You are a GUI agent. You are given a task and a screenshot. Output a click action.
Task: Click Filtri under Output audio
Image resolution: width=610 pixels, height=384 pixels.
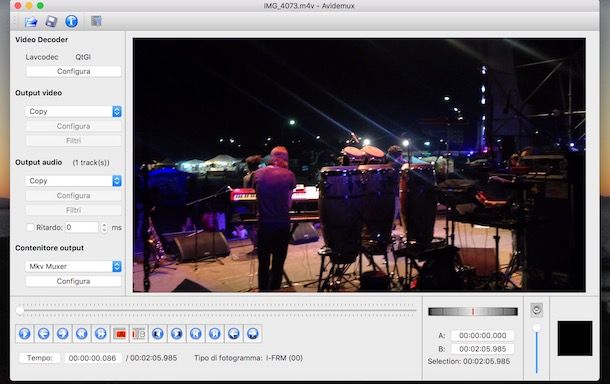point(74,210)
